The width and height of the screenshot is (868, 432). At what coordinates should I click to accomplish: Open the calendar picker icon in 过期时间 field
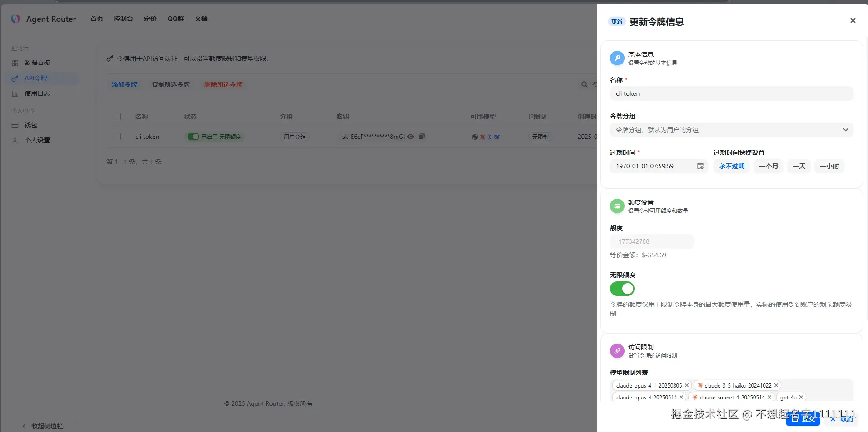click(x=700, y=167)
